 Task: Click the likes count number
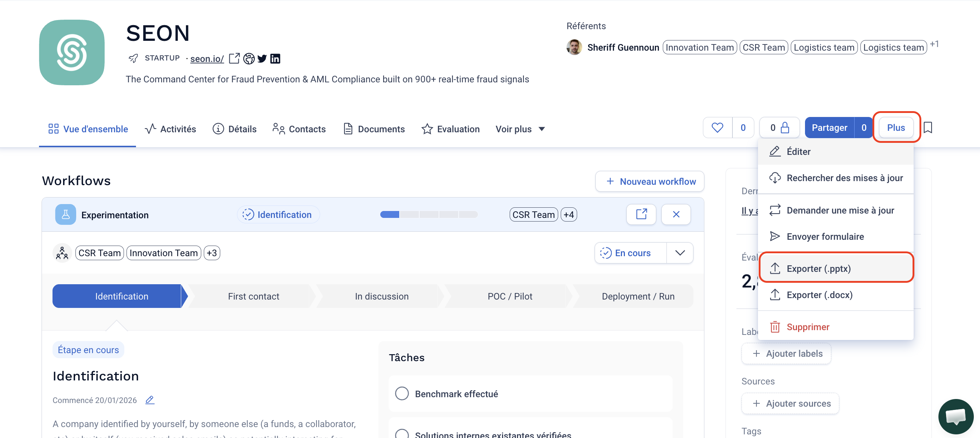(x=743, y=128)
